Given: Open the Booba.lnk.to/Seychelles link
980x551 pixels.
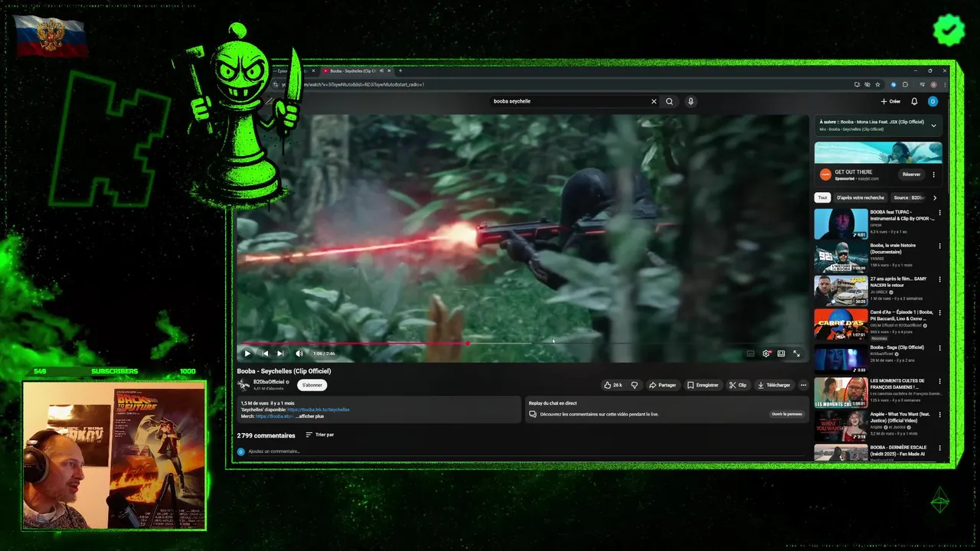Looking at the screenshot, I should pos(318,409).
